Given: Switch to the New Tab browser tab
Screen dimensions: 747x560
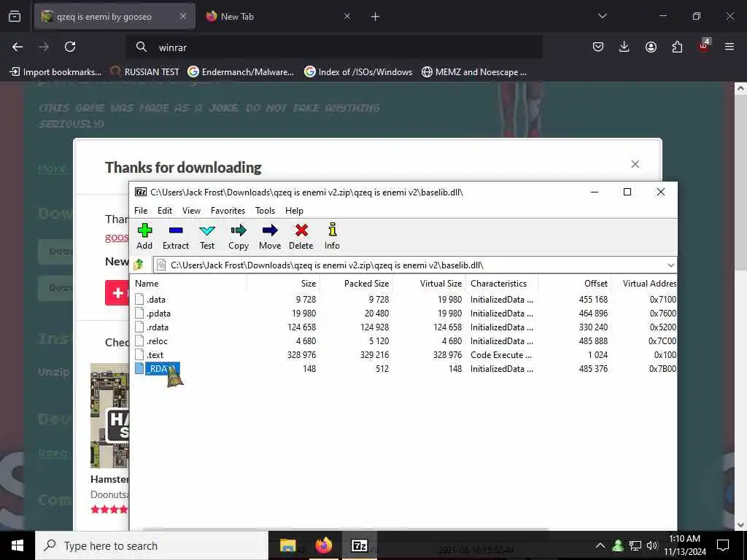Looking at the screenshot, I should pos(278,17).
